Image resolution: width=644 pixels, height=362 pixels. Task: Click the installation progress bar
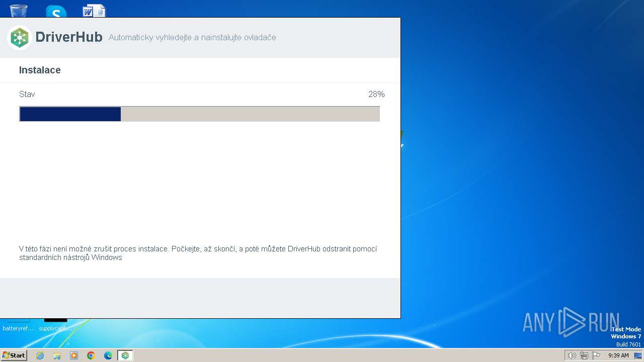pos(199,114)
